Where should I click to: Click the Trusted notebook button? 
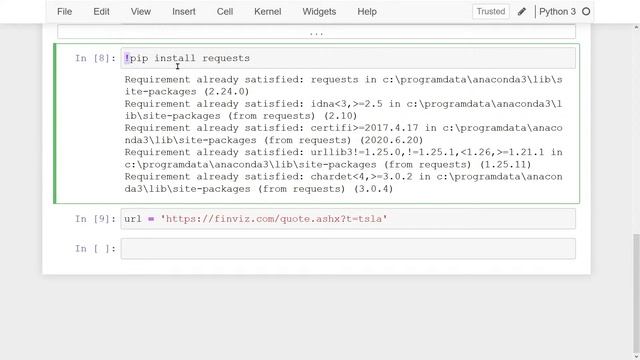tap(491, 11)
